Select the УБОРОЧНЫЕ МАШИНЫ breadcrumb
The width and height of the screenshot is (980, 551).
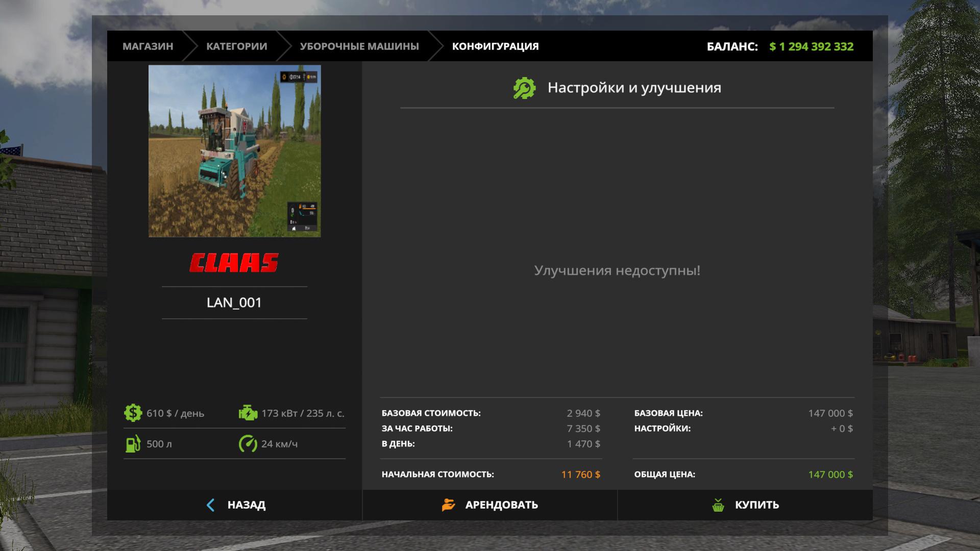359,46
